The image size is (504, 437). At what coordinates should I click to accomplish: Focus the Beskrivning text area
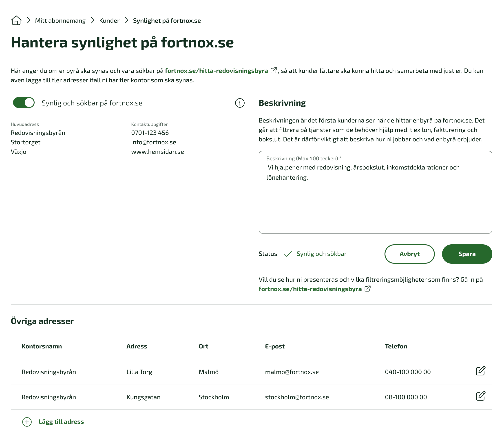point(375,192)
